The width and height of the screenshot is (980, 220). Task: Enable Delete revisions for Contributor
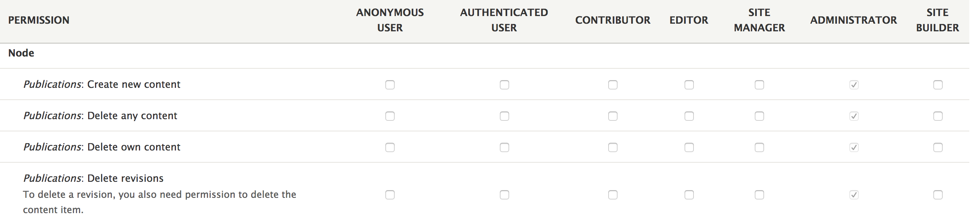(x=612, y=195)
